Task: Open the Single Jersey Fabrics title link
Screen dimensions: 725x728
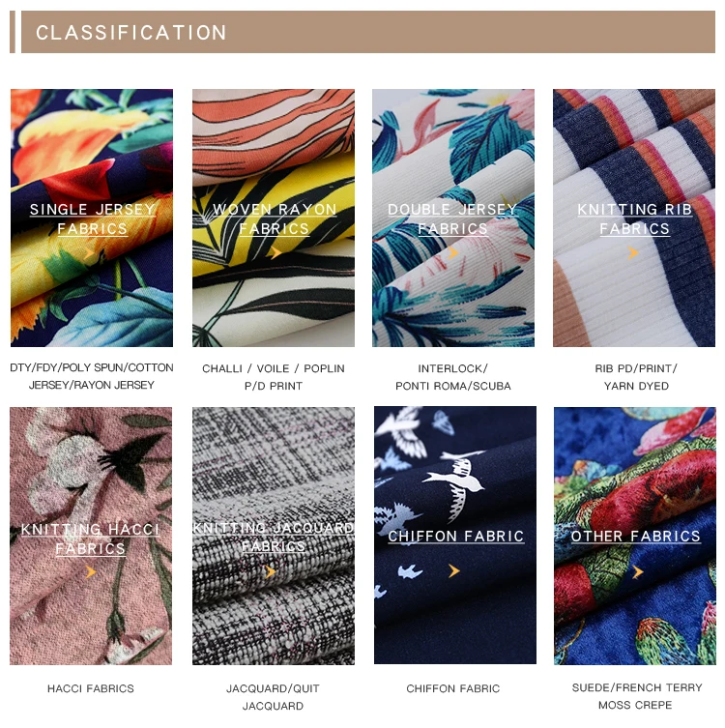Action: pyautogui.click(x=92, y=219)
